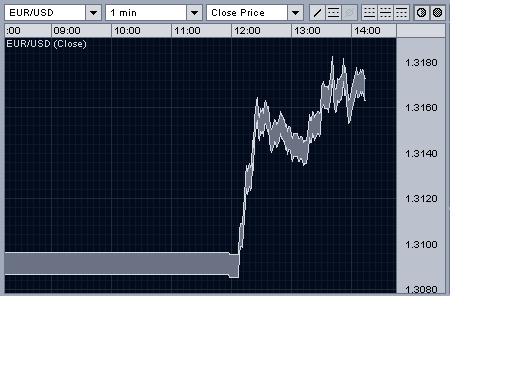512x384 pixels.
Task: Click the 1 min interval field
Action: [x=146, y=13]
